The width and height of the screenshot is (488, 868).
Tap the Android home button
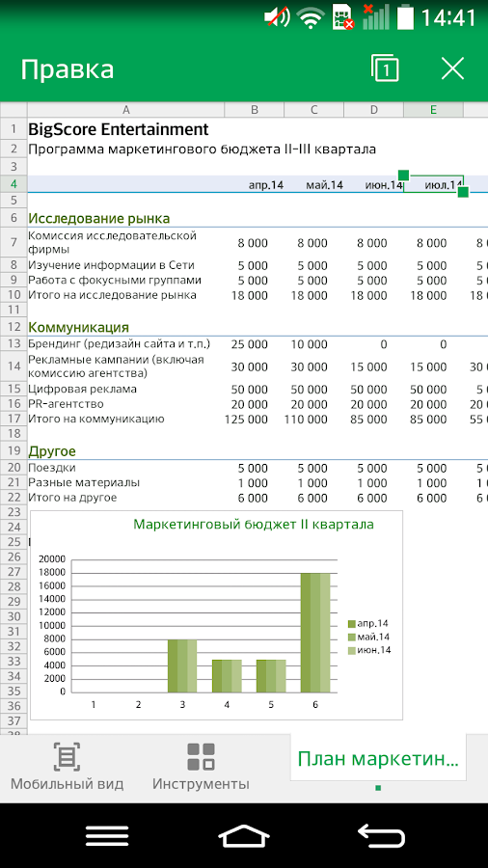tap(244, 835)
